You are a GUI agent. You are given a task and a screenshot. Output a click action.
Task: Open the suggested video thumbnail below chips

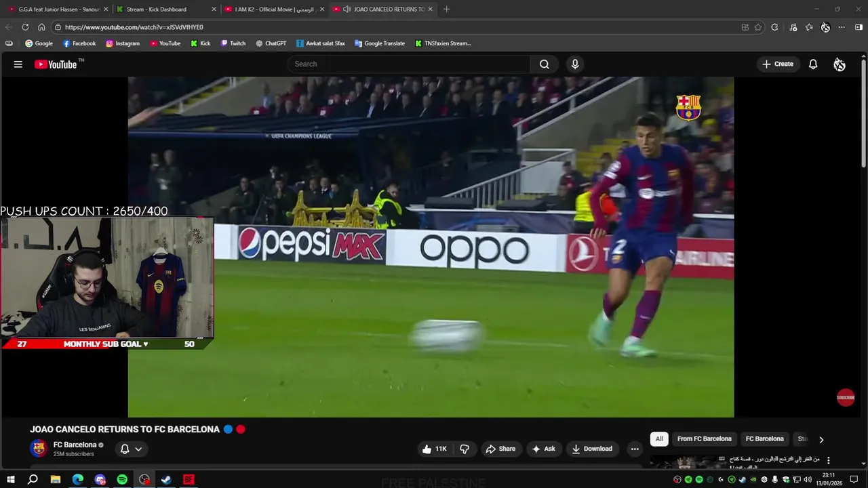click(687, 462)
